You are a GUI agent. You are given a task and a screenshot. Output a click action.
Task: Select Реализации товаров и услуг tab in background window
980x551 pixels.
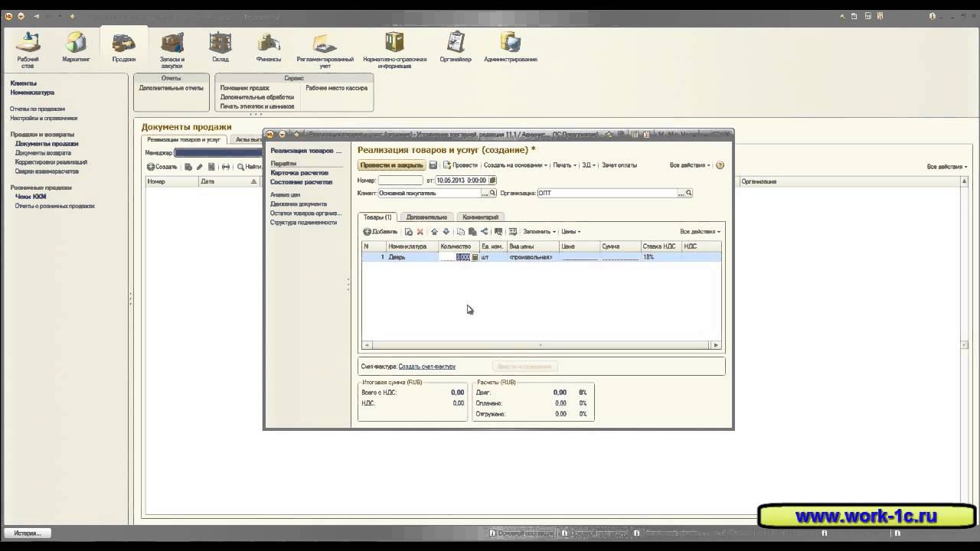[184, 140]
